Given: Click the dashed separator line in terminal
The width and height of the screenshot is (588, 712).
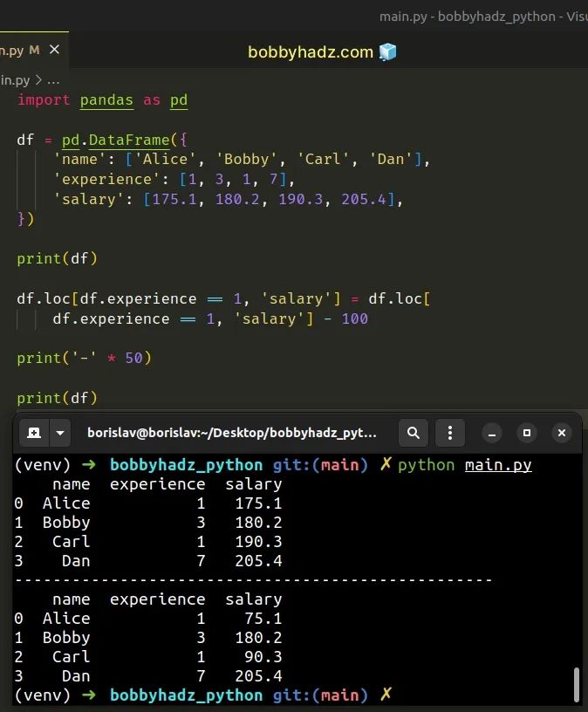Looking at the screenshot, I should tap(254, 580).
